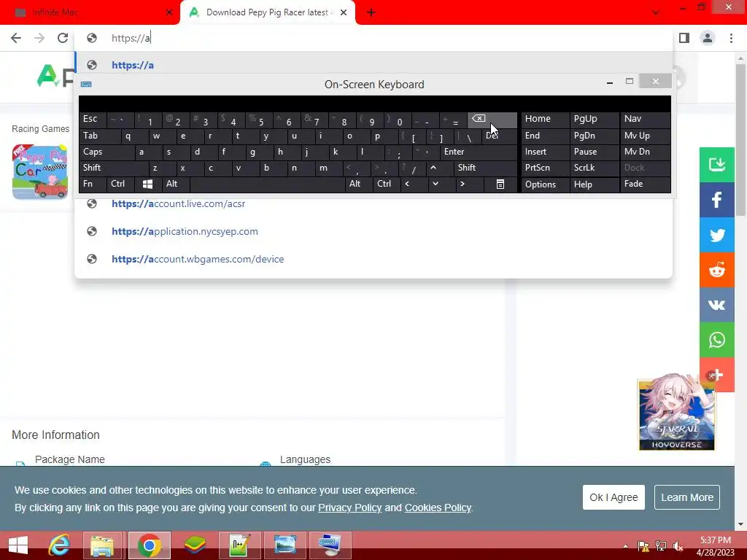
Task: Toggle the Fade key on the keyboard
Action: click(x=645, y=184)
